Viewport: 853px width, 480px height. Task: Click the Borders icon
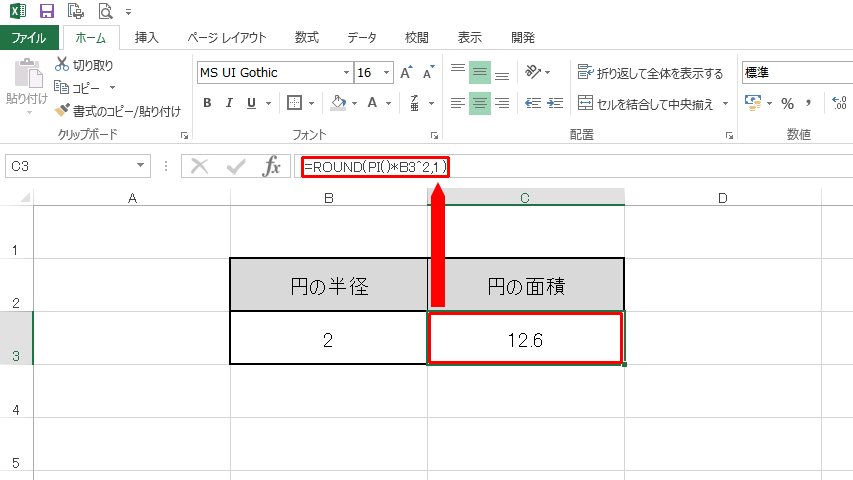[294, 103]
